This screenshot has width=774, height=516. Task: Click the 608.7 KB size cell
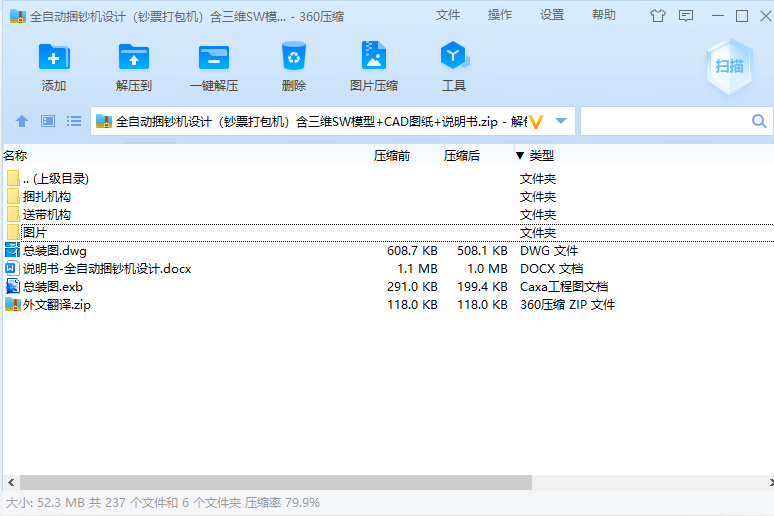tap(412, 251)
